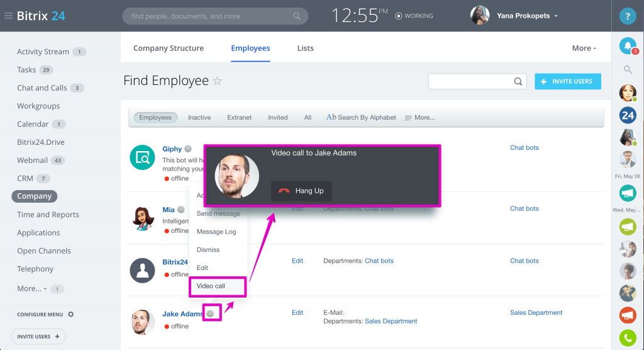Switch to the Company Structure tab

(x=169, y=48)
